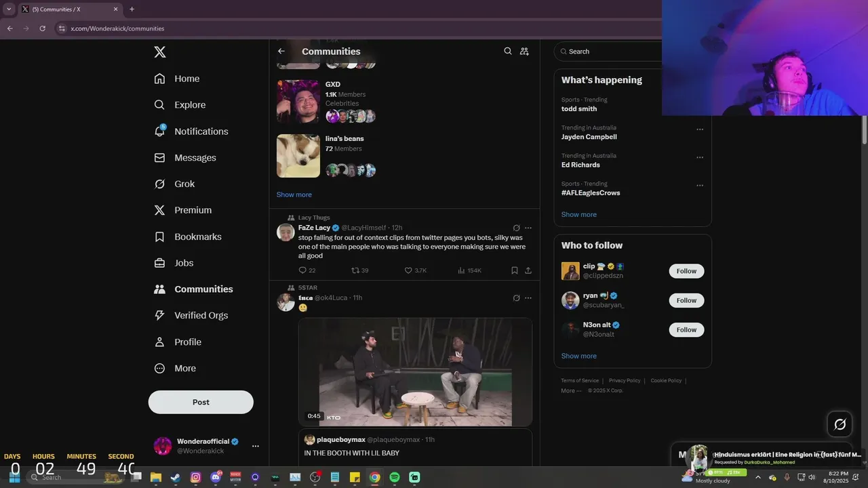This screenshot has height=488, width=868.
Task: Click Show more under What's happening
Action: coord(579,215)
